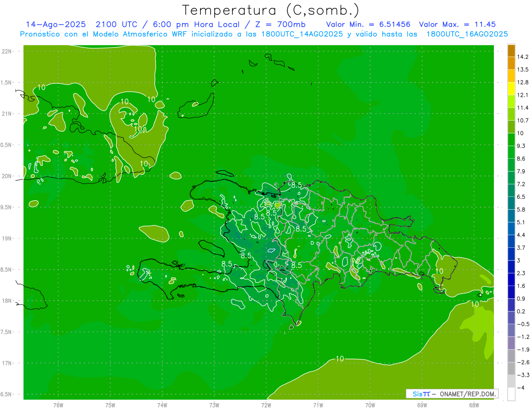Image resolution: width=532 pixels, height=411 pixels.
Task: Click the "6.5N" latitude axis label
Action: click(6, 395)
